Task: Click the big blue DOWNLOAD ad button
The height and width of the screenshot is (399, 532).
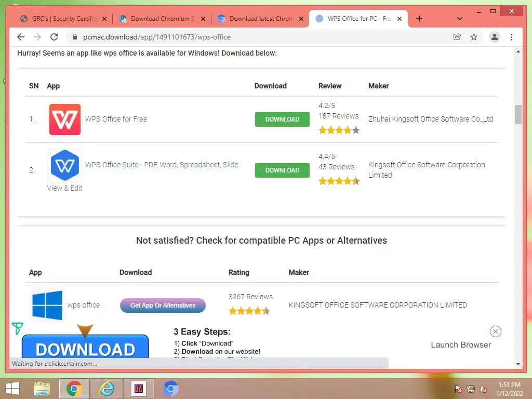Action: click(85, 347)
